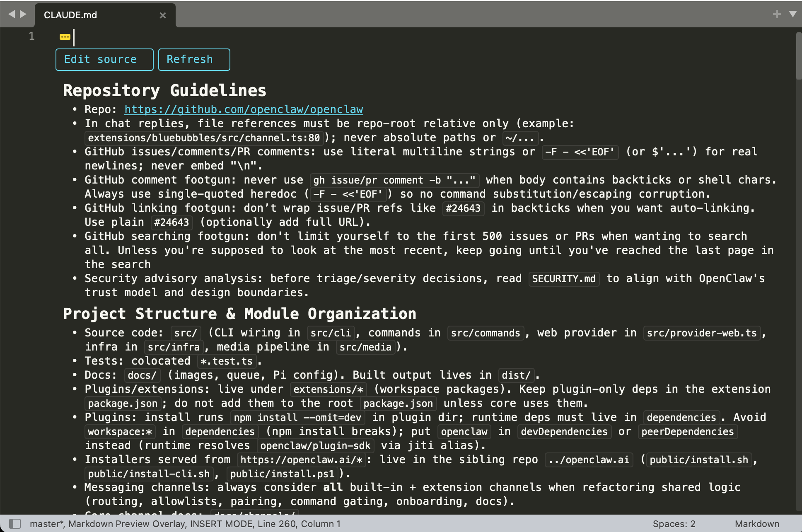This screenshot has width=802, height=532.
Task: Add a new tab with plus icon
Action: point(777,15)
